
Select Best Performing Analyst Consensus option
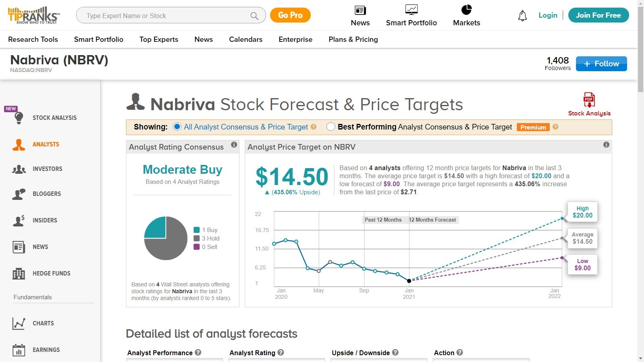click(x=331, y=127)
